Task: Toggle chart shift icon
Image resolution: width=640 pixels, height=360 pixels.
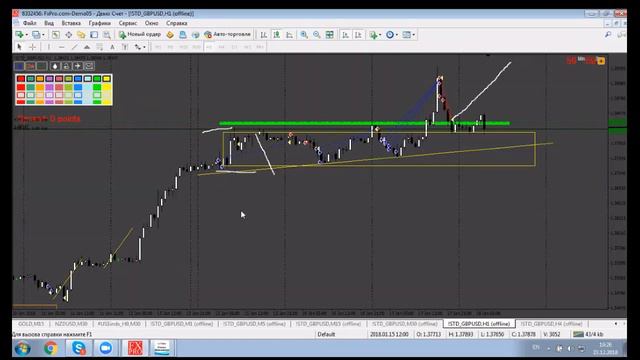Action: pyautogui.click(x=358, y=35)
